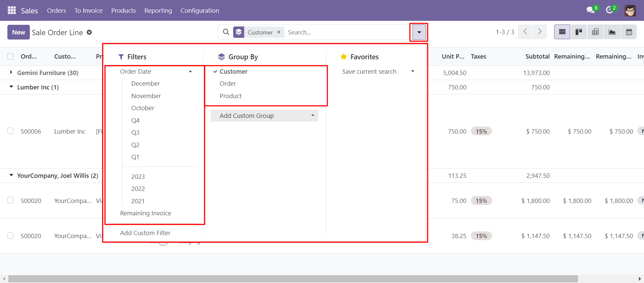Open the Configuration menu
644x283 pixels.
200,10
